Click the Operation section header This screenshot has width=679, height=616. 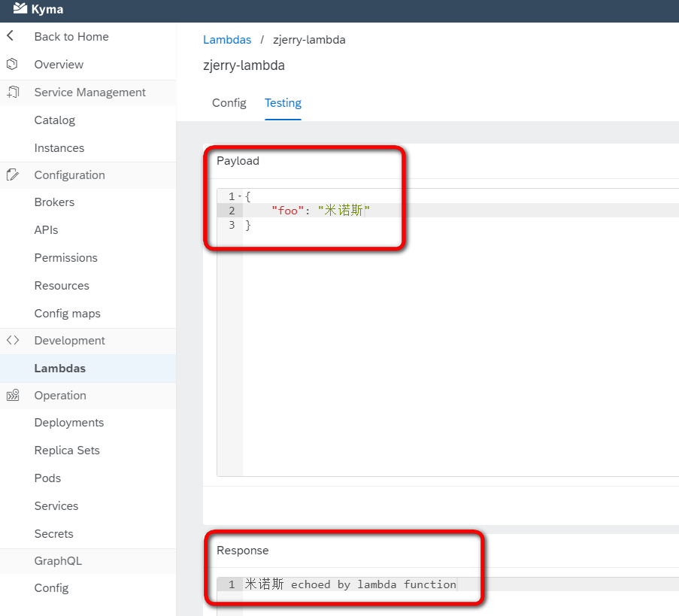click(60, 396)
